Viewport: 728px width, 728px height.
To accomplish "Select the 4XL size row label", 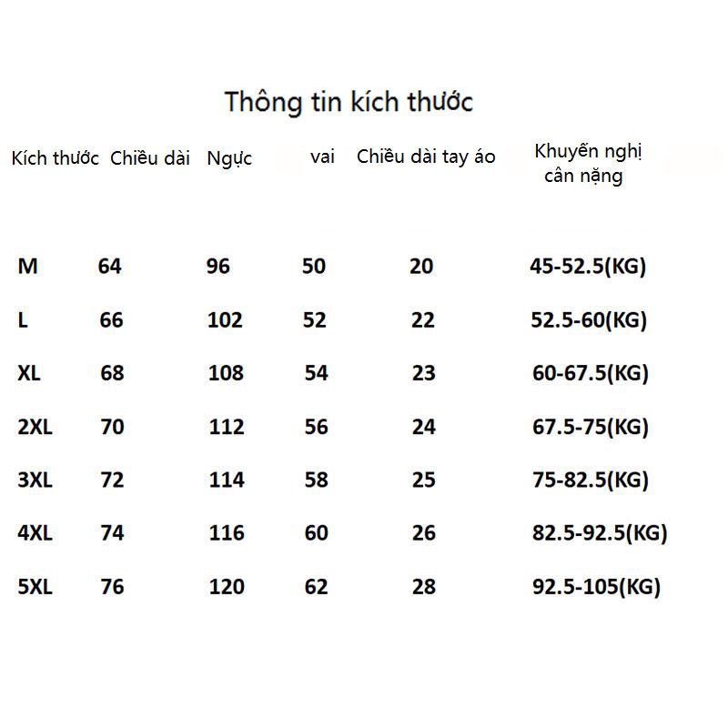I will [x=35, y=533].
